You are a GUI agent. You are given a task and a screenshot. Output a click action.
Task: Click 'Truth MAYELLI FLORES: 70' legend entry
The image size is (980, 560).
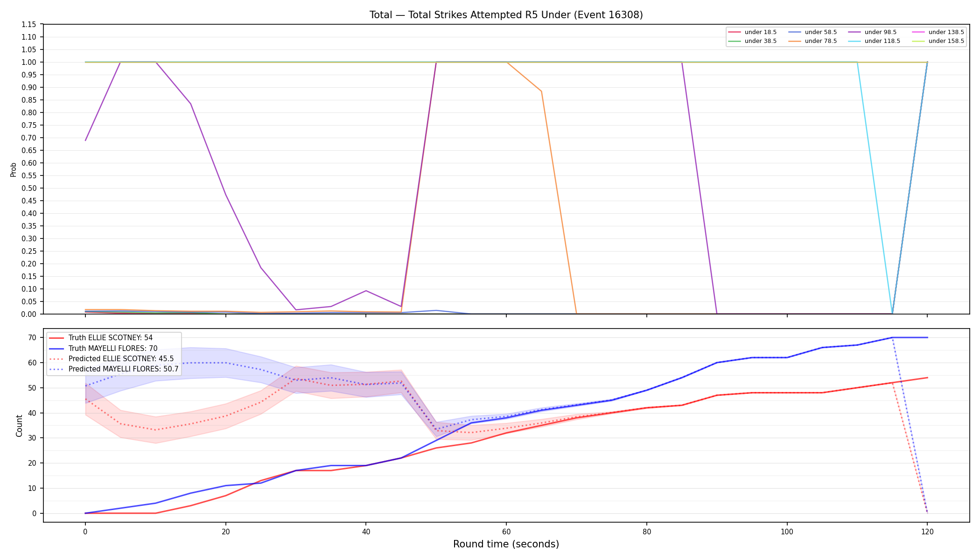click(x=103, y=349)
